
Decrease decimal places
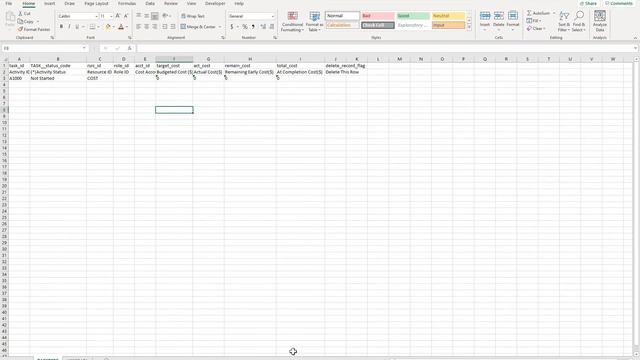click(x=272, y=27)
